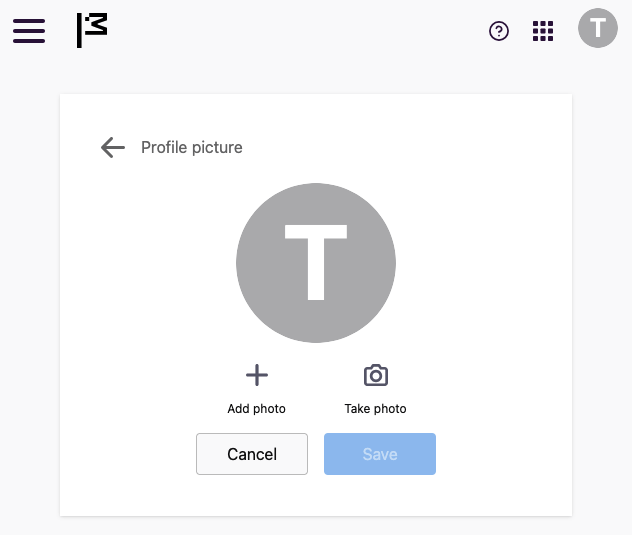Click the plus icon above Add photo

click(x=257, y=375)
